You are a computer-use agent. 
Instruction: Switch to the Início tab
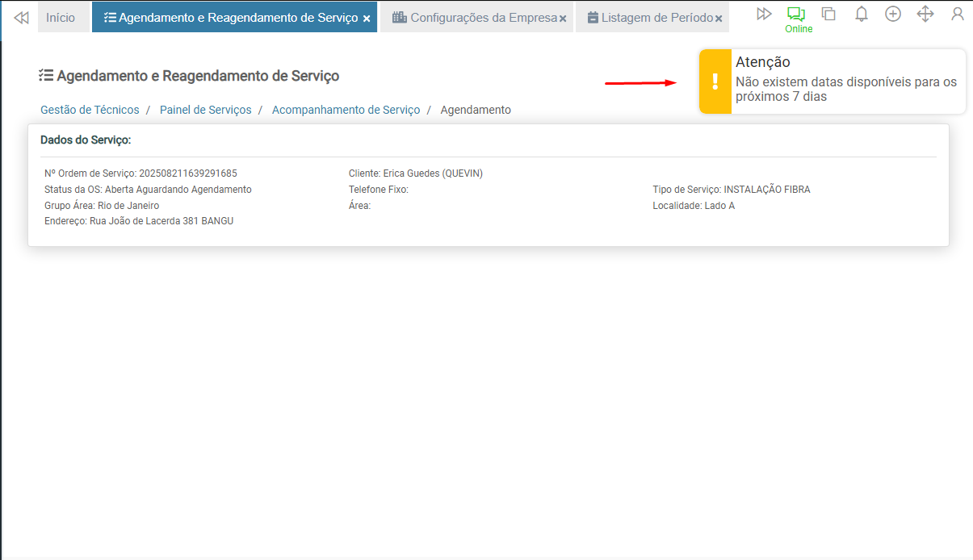coord(61,18)
